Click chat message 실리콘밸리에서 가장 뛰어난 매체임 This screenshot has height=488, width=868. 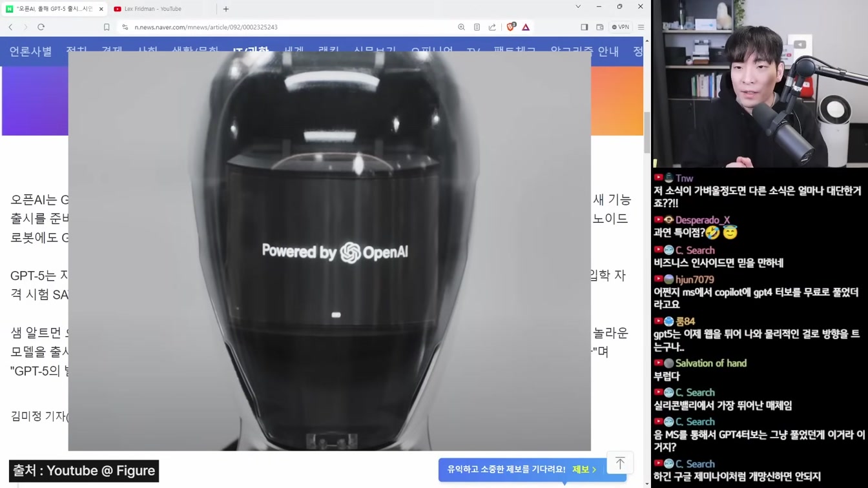click(x=723, y=405)
